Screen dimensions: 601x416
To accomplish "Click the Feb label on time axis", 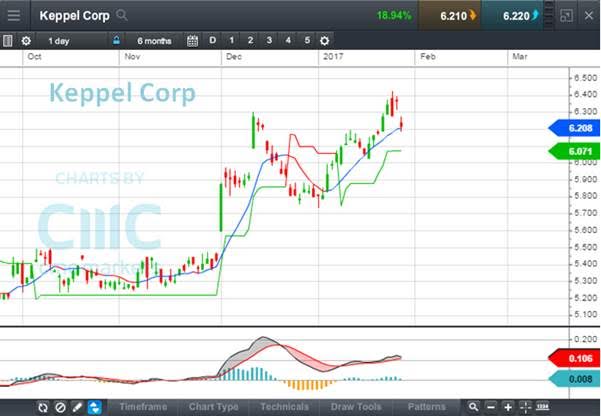I will point(428,57).
